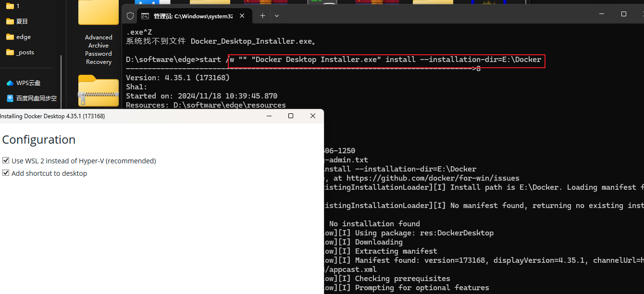The height and width of the screenshot is (294, 644).
Task: Open the _posts folder in sidebar
Action: coord(20,52)
